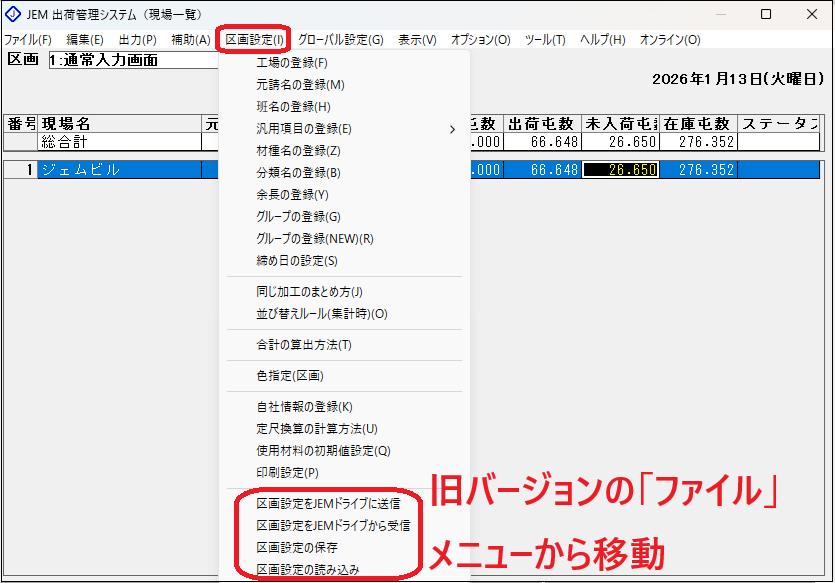Screen dimensions: 835x583
Task: Click the JEM app icon in title bar
Action: [12, 15]
